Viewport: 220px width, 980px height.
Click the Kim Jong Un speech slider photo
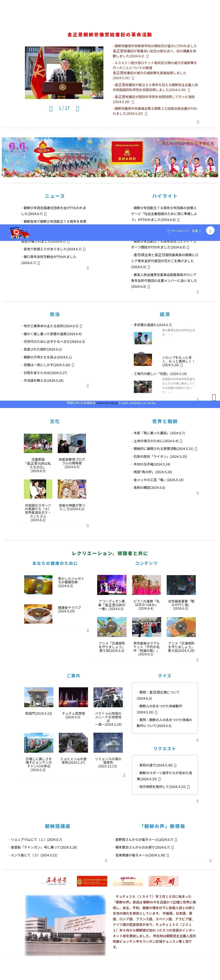64,73
